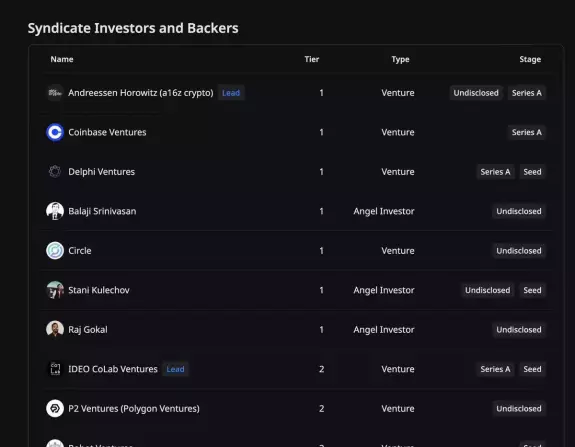
Task: Click Venture type in Coinbase Ventures row
Action: [x=398, y=132]
